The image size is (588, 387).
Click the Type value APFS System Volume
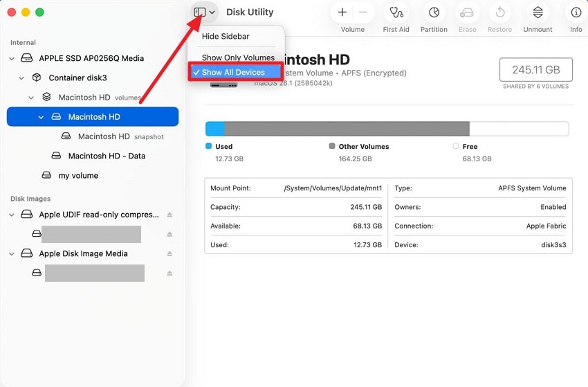[532, 188]
